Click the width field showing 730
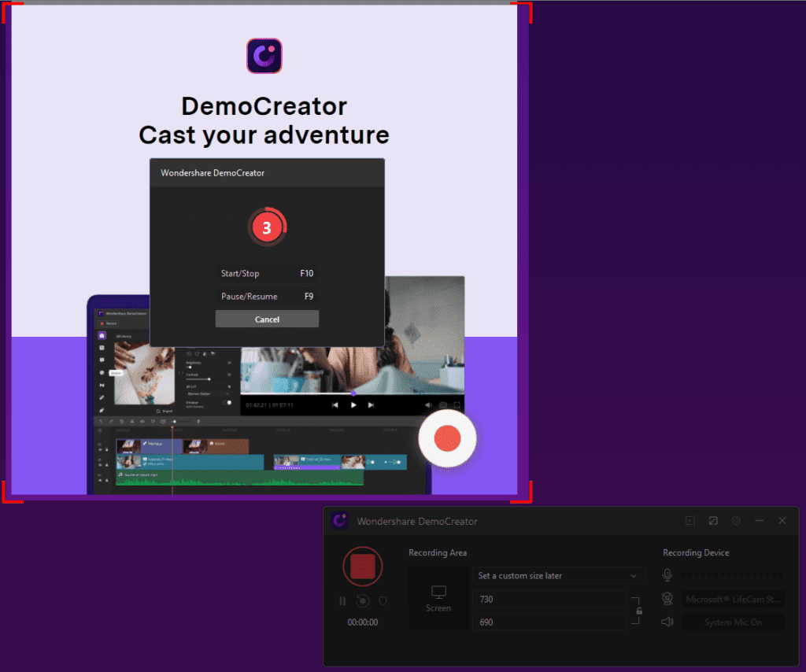Screen dimensions: 806x672 tap(549, 599)
